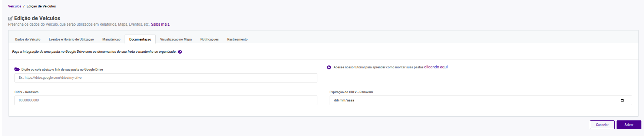
Task: Switch to the Dados do Veículo tab
Action: point(28,39)
